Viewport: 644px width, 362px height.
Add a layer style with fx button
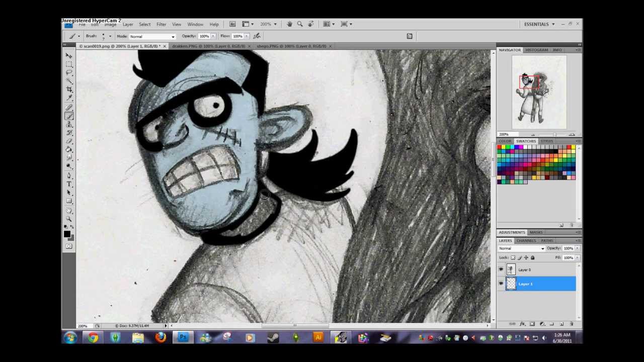522,324
